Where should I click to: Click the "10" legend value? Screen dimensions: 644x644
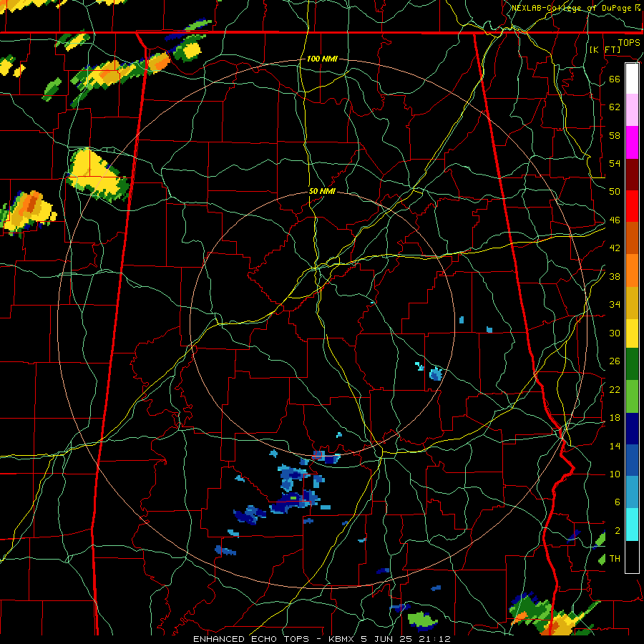click(x=615, y=474)
